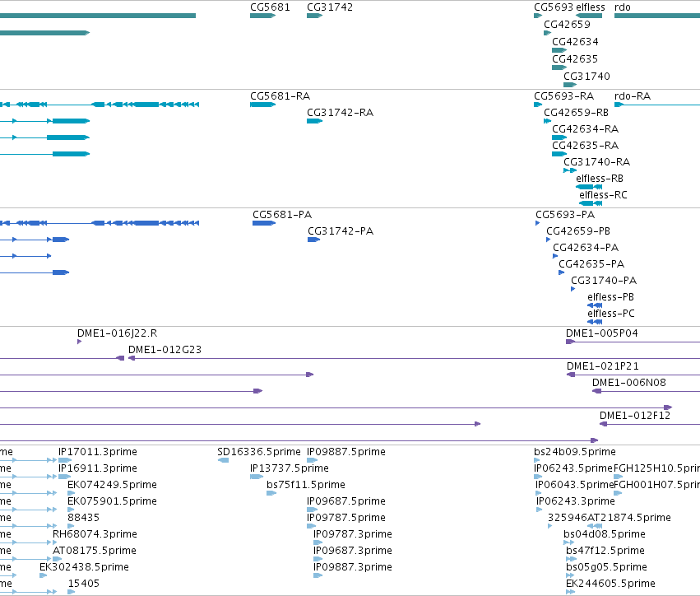
Task: Select the CG5693 gene label
Action: [x=554, y=7]
